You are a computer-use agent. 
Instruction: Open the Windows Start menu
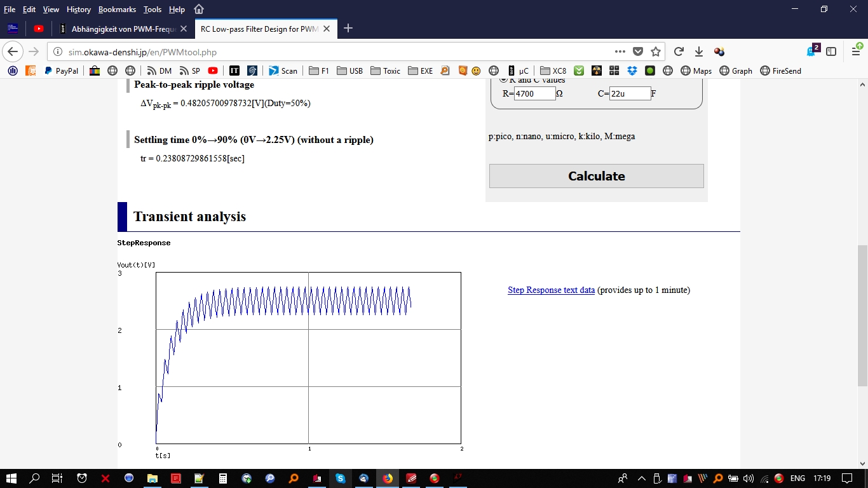point(11,478)
